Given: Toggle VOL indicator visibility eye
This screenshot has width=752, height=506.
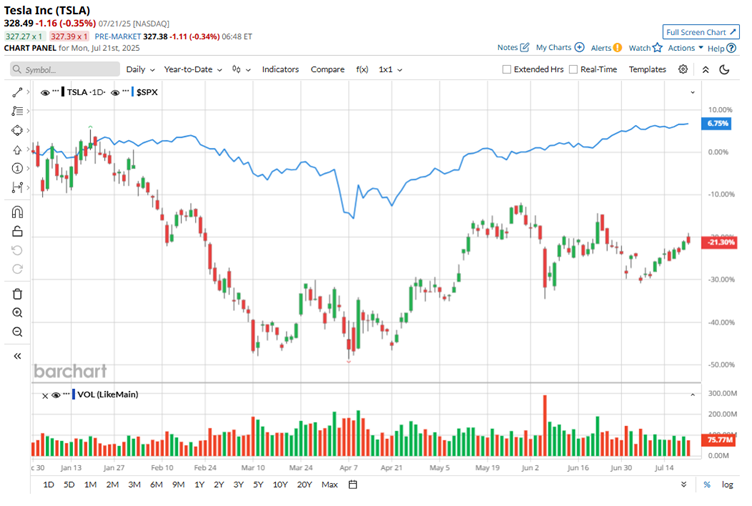Looking at the screenshot, I should tap(56, 395).
